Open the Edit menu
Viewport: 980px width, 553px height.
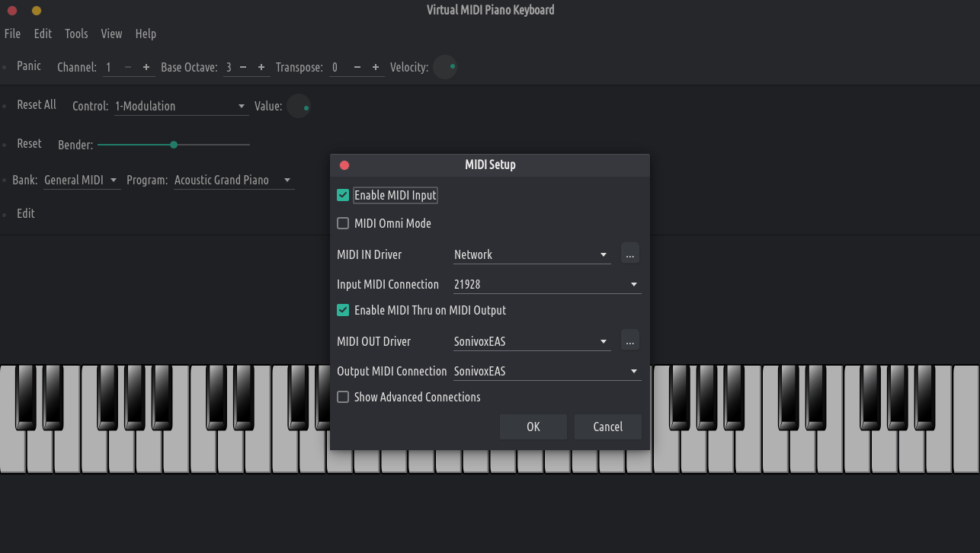tap(43, 34)
